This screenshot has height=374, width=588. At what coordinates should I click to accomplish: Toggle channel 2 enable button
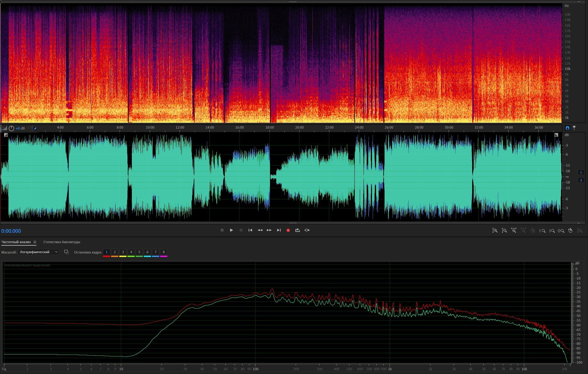[581, 180]
